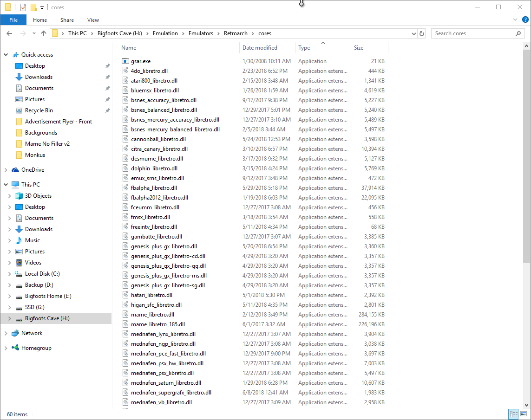The image size is (531, 420).
Task: Collapse the This PC tree node
Action: point(6,185)
